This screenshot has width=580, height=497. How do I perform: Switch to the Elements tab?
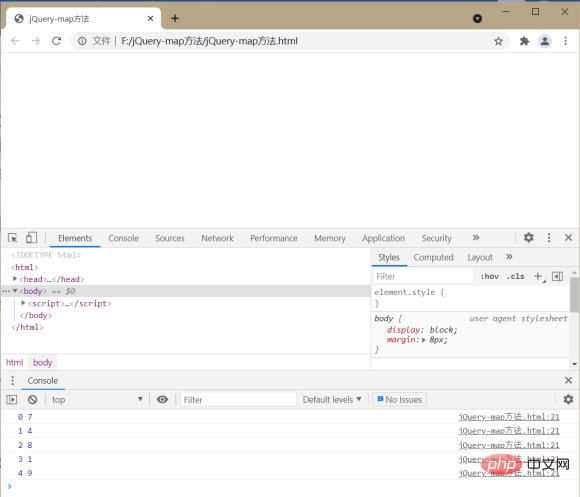pyautogui.click(x=75, y=238)
